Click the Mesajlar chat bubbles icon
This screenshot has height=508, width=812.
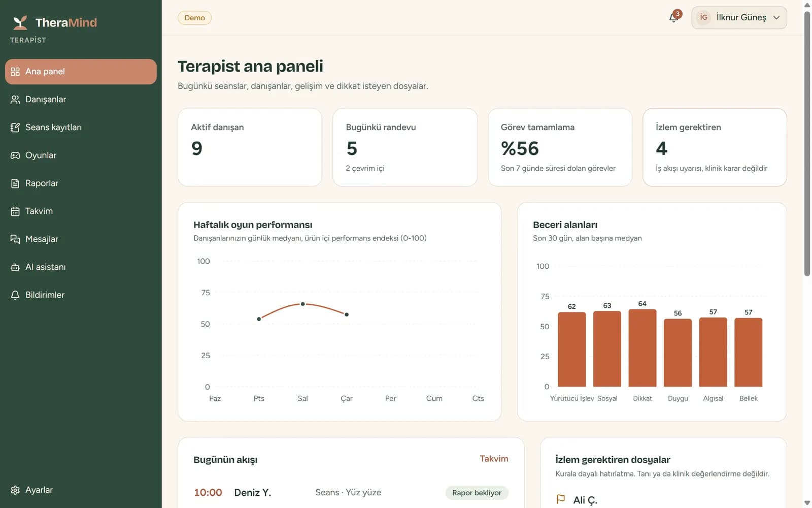tap(15, 239)
